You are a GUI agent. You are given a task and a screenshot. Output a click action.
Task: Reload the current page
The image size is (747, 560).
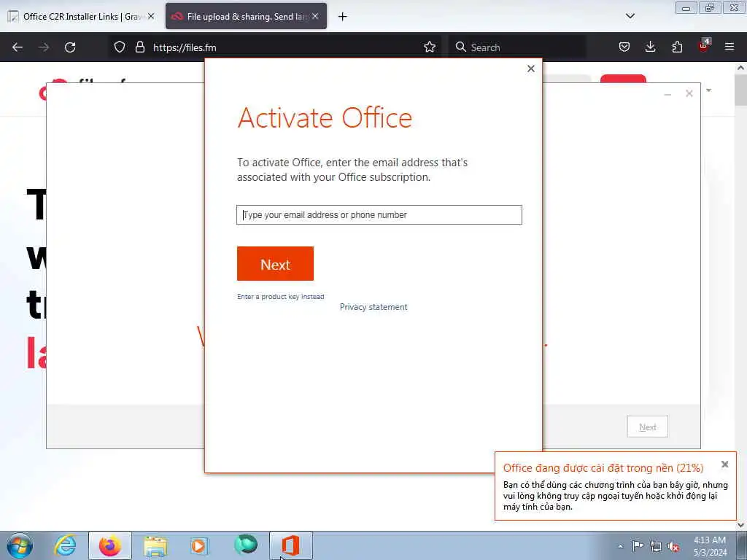tap(70, 47)
